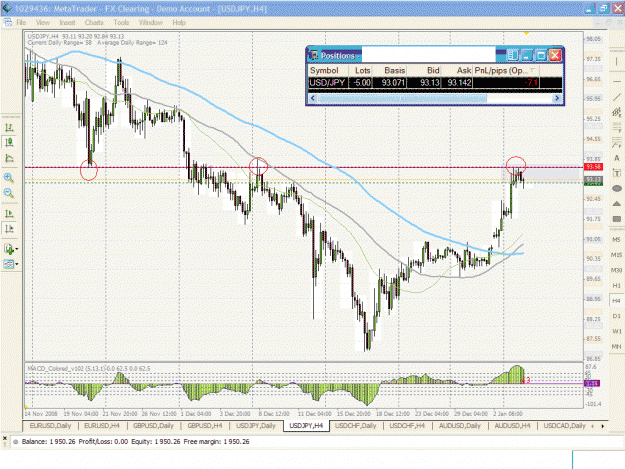
Task: Sort Positions by Lots column header
Action: tap(361, 71)
